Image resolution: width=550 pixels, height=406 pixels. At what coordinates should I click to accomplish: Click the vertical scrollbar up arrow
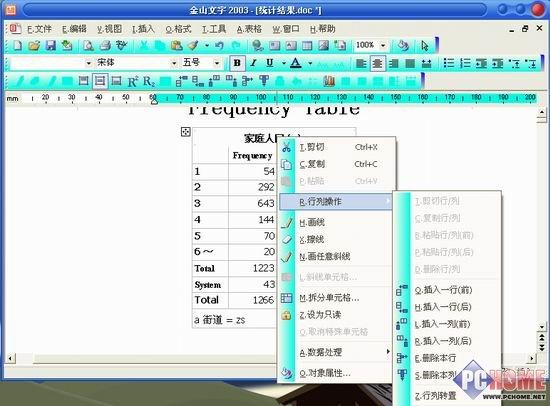pyautogui.click(x=542, y=113)
